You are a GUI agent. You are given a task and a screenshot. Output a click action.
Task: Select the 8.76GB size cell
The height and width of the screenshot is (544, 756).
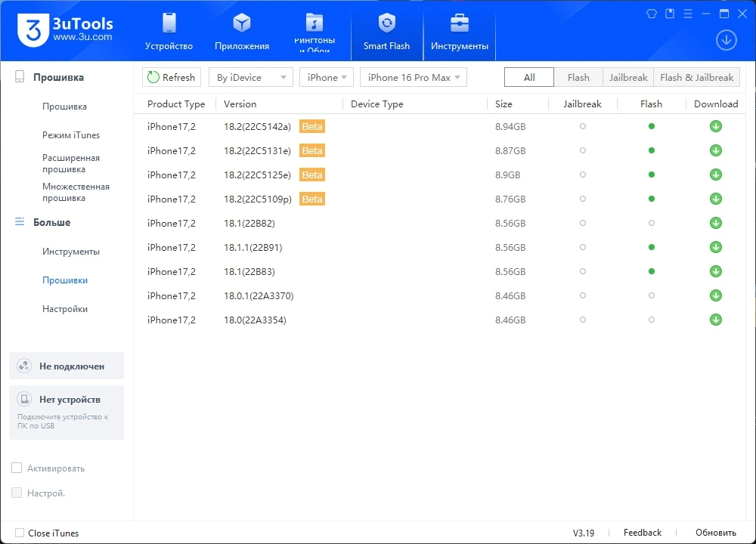pyautogui.click(x=510, y=199)
